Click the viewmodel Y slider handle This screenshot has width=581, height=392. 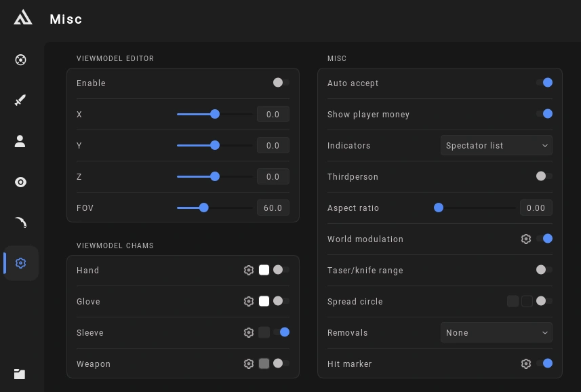(x=215, y=145)
